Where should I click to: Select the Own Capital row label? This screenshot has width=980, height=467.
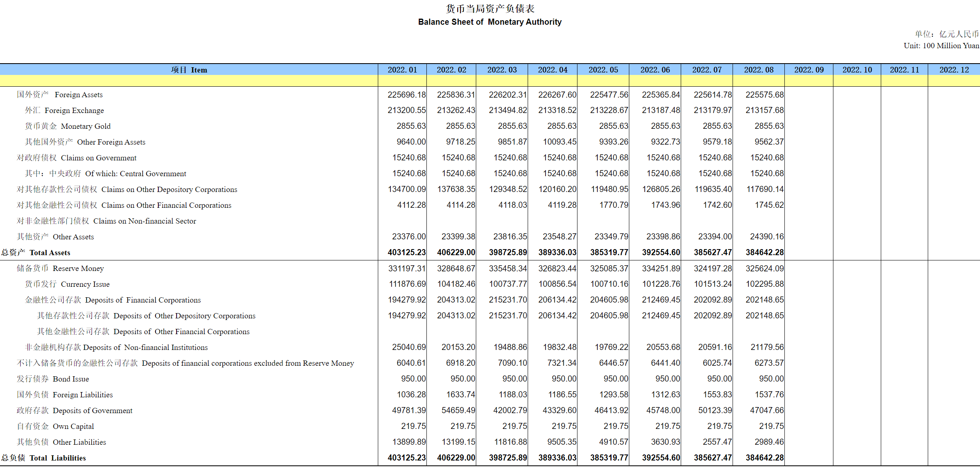tap(55, 426)
